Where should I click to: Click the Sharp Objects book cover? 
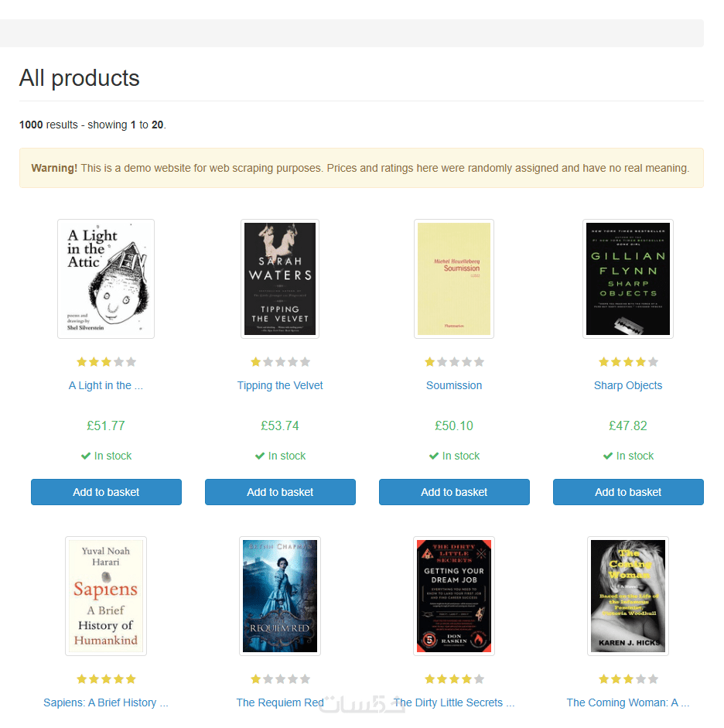628,279
